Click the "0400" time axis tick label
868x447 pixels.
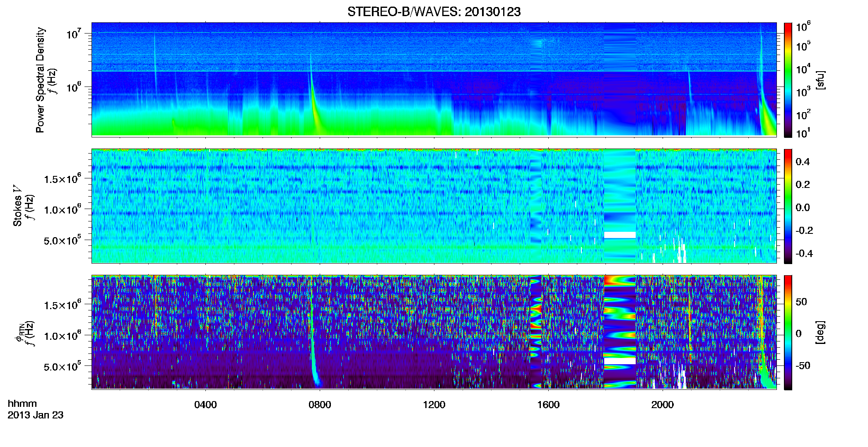tap(205, 405)
